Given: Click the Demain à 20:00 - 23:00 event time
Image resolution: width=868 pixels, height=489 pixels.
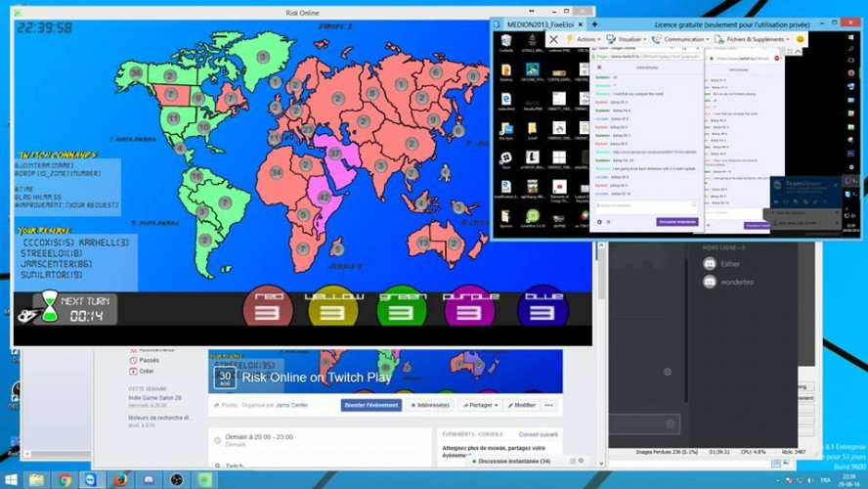Looking at the screenshot, I should [259, 437].
